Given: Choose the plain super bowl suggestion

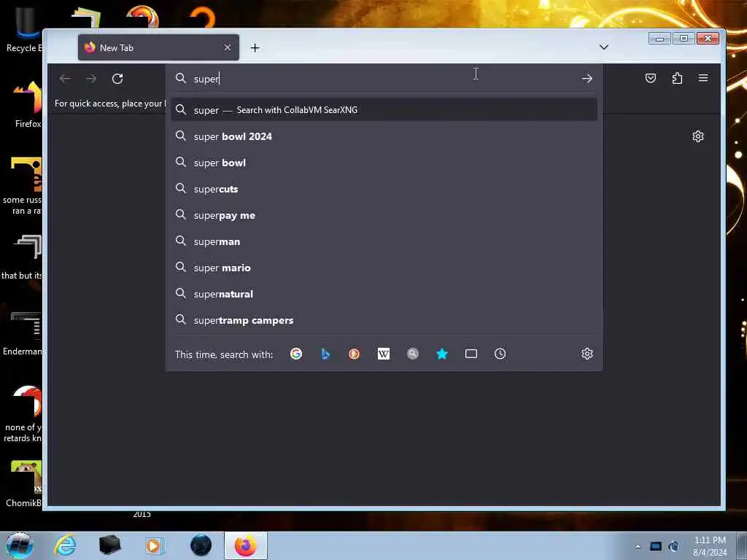Looking at the screenshot, I should coord(384,163).
